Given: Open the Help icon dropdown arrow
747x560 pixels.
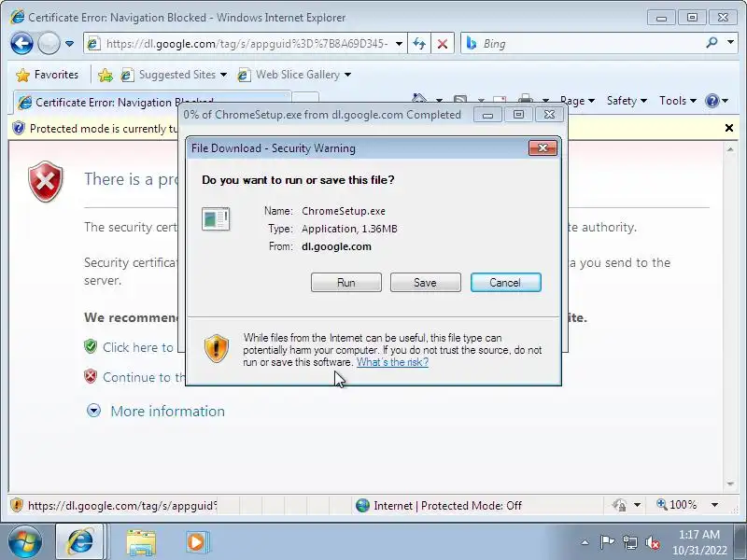Looking at the screenshot, I should click(726, 101).
